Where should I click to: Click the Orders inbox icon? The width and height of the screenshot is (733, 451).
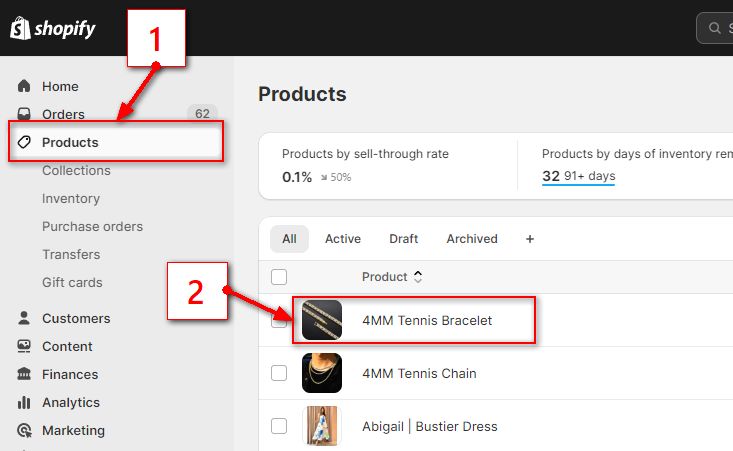pos(24,114)
